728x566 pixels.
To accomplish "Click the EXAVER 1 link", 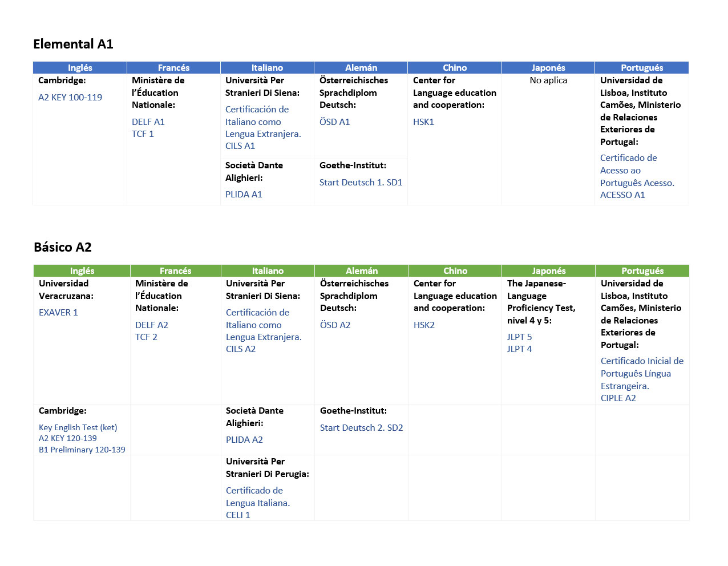I will 58,313.
